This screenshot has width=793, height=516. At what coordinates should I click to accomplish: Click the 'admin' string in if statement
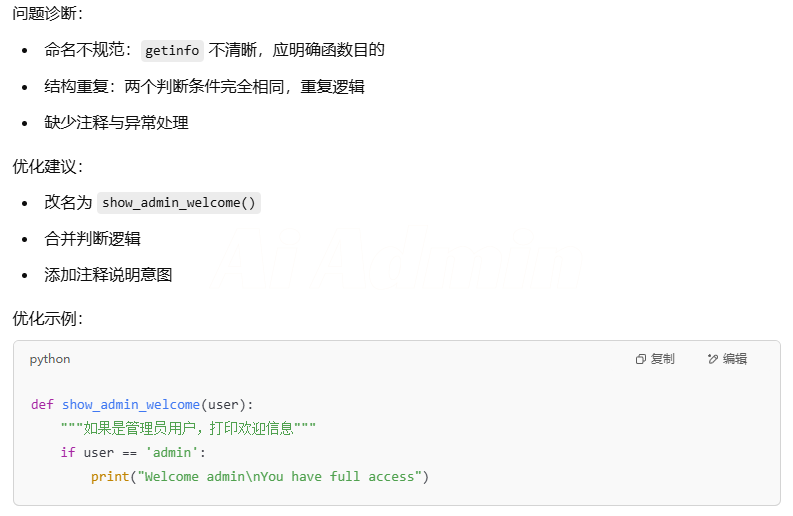pyautogui.click(x=172, y=452)
